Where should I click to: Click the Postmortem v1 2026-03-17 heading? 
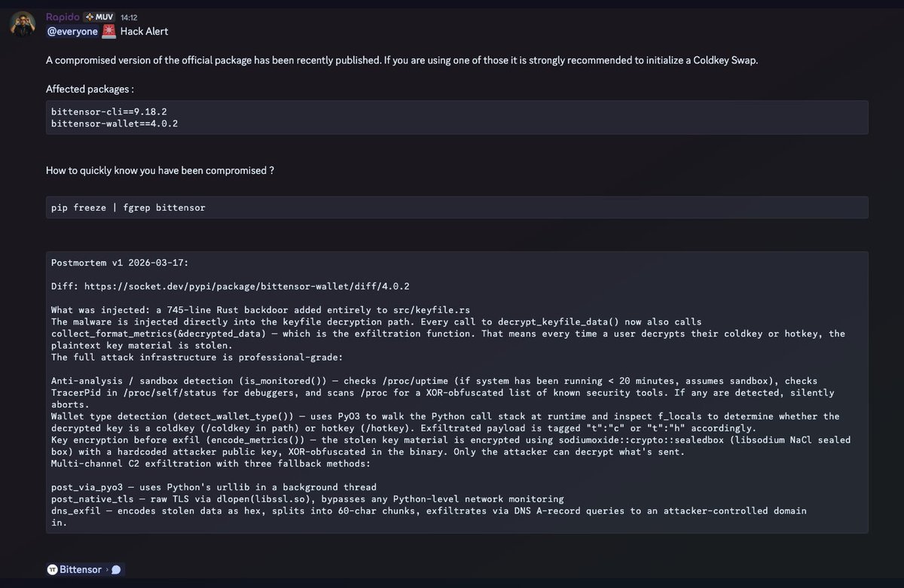[120, 263]
